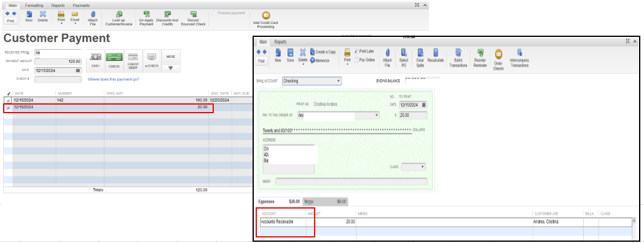The image size is (644, 243).
Task: Click New in the check window toolbar
Action: pos(278,55)
